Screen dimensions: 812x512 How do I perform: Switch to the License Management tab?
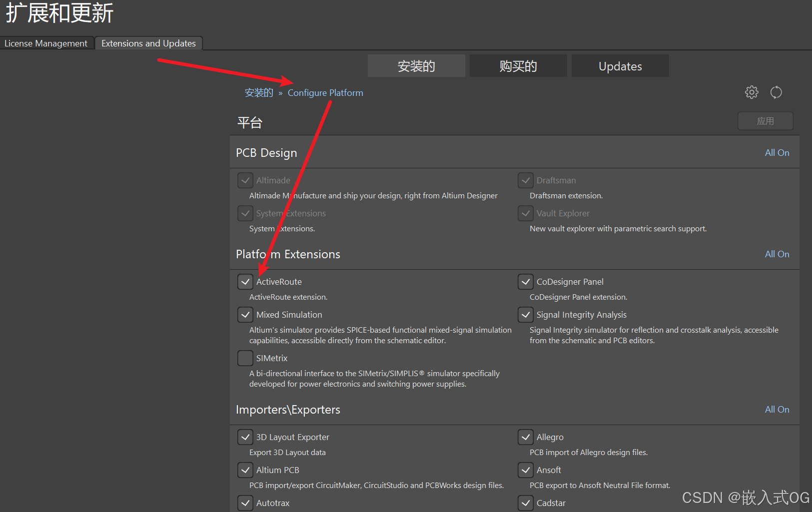(46, 43)
